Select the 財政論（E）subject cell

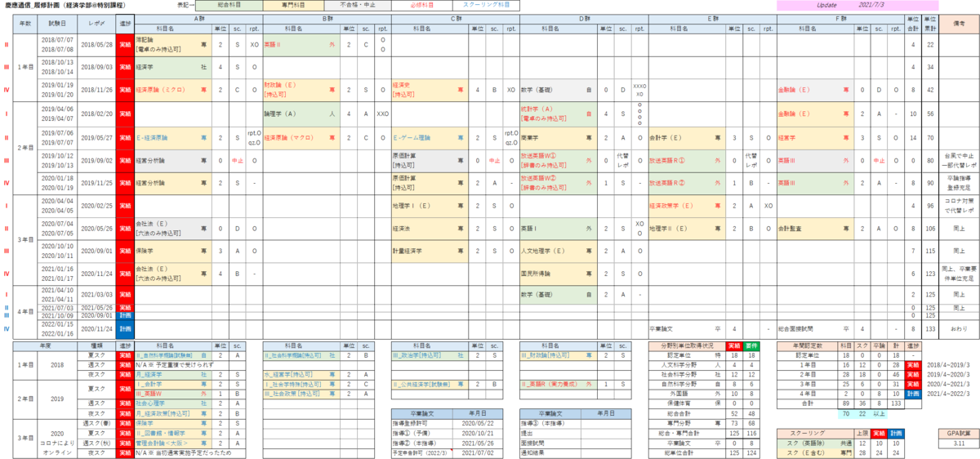tap(300, 90)
